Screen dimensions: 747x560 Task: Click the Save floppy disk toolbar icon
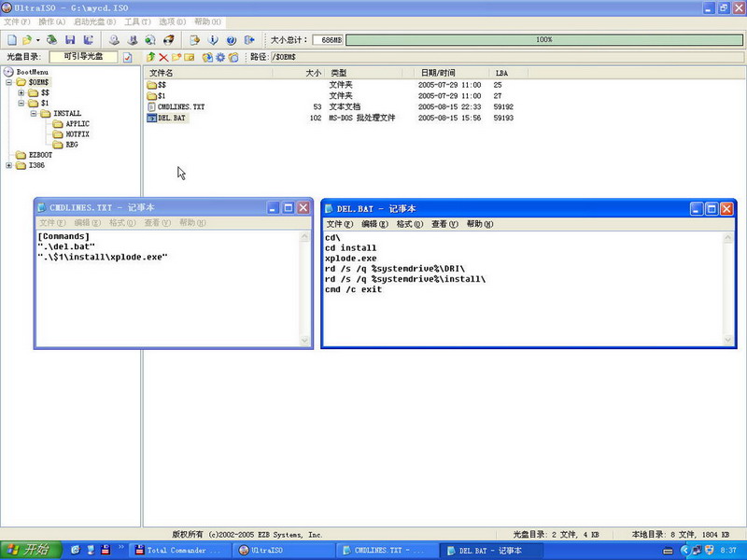[x=70, y=40]
